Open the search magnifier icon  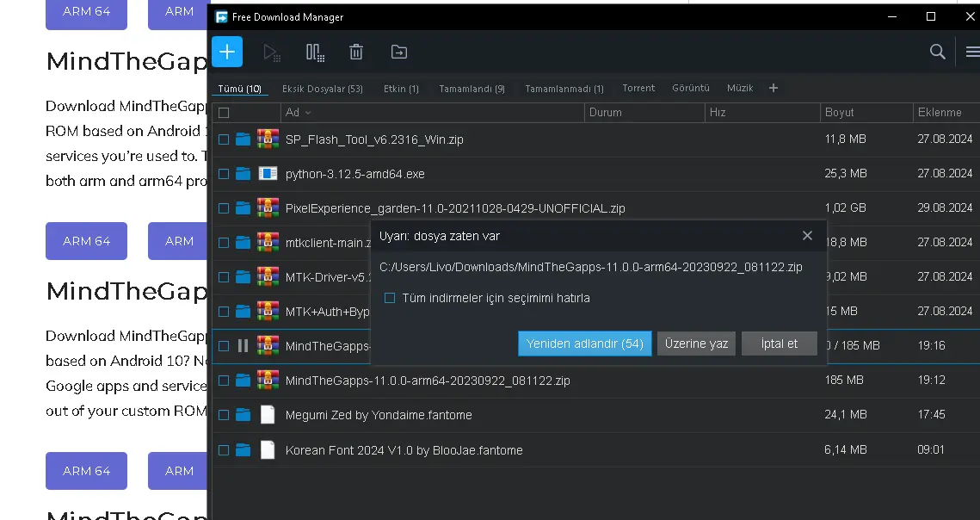pyautogui.click(x=937, y=52)
